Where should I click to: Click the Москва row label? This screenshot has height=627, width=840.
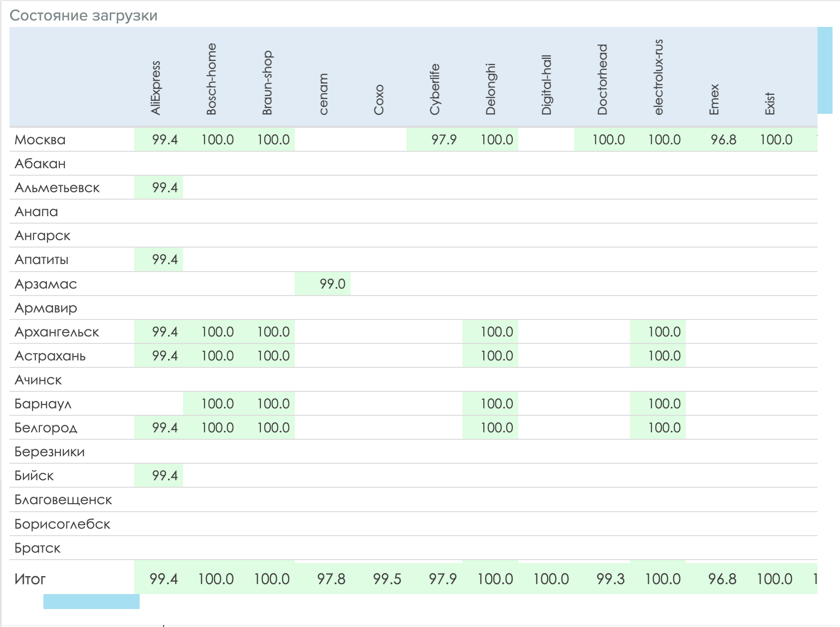[x=40, y=140]
